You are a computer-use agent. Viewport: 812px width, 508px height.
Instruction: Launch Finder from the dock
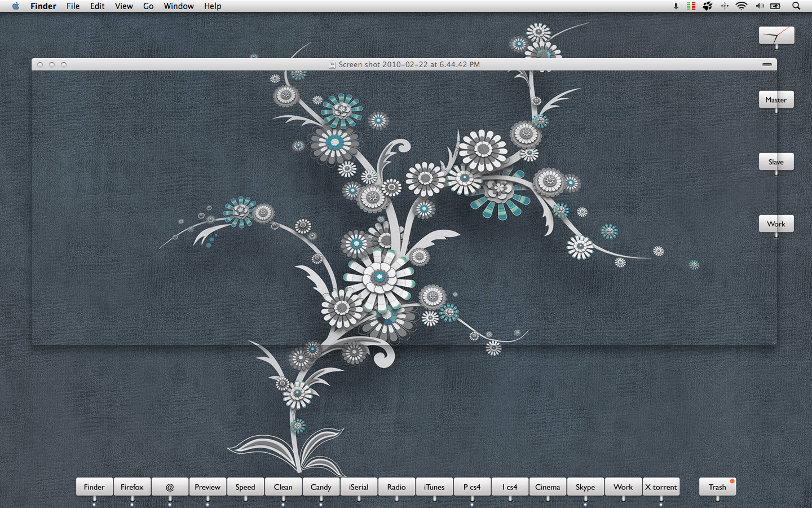click(x=94, y=487)
